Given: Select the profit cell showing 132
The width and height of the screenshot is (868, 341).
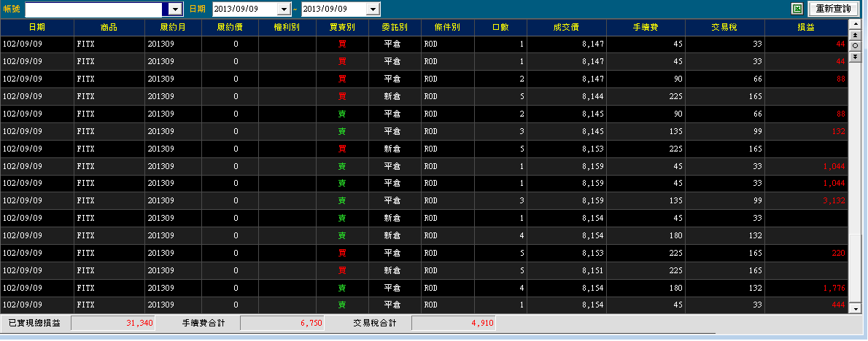Looking at the screenshot, I should coord(806,131).
